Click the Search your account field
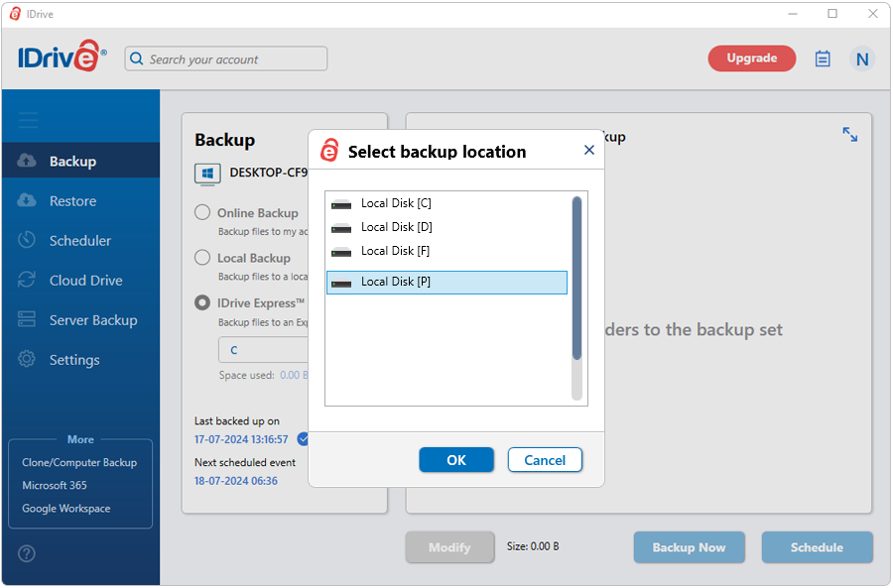Image resolution: width=893 pixels, height=588 pixels. tap(226, 59)
